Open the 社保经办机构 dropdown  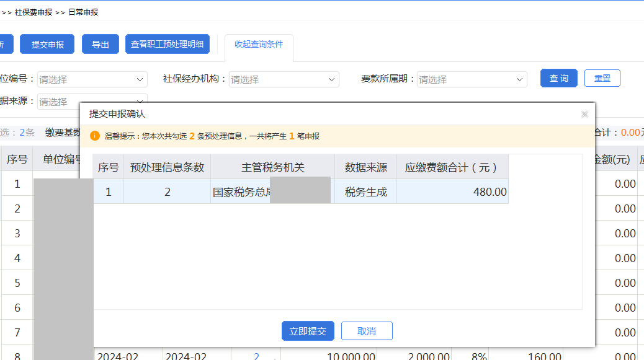[284, 79]
